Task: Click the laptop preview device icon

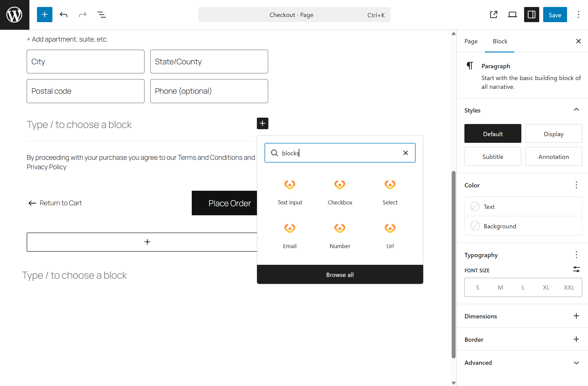Action: coord(512,15)
